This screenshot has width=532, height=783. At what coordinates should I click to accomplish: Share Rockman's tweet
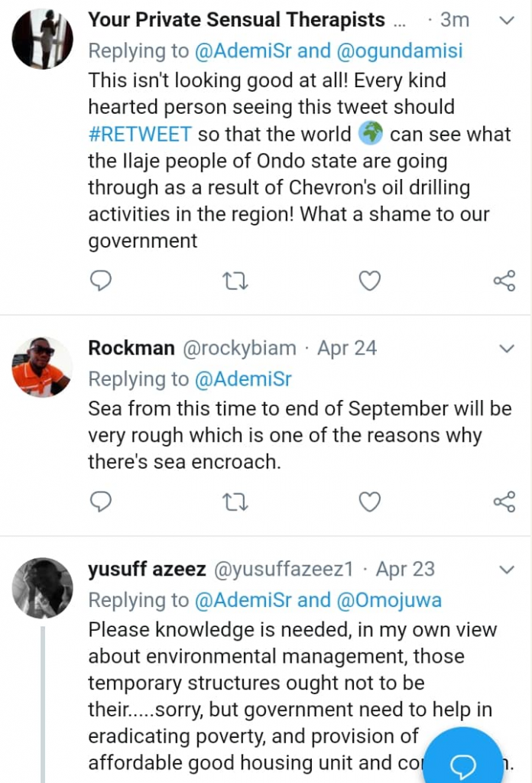tap(504, 502)
